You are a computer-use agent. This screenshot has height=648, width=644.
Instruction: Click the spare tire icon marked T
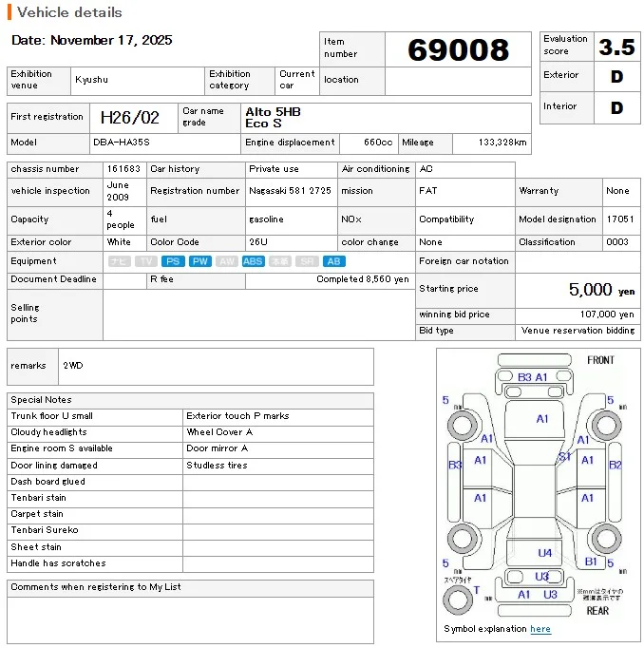(458, 600)
